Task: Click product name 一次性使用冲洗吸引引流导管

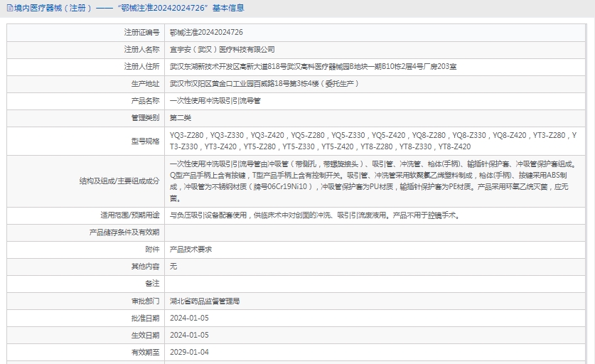Action: 215,101
